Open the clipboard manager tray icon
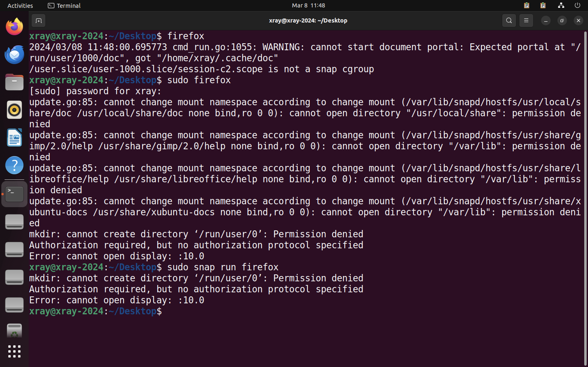 point(527,5)
